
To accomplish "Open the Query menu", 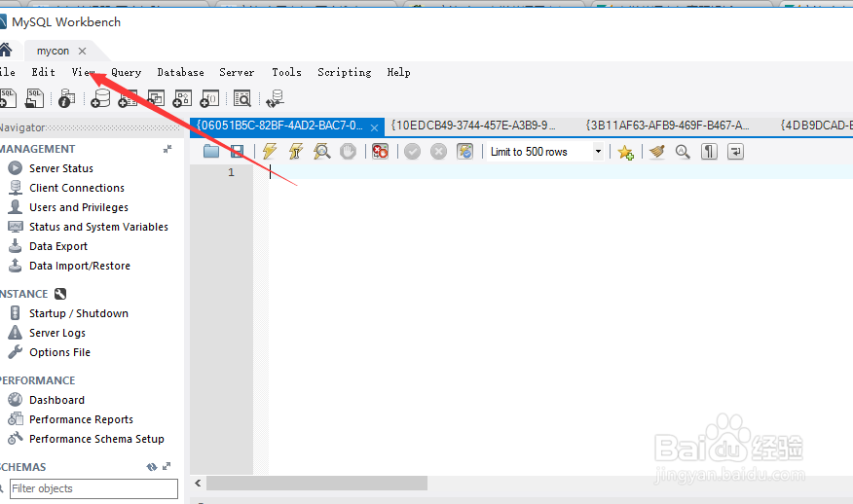I will (x=127, y=72).
